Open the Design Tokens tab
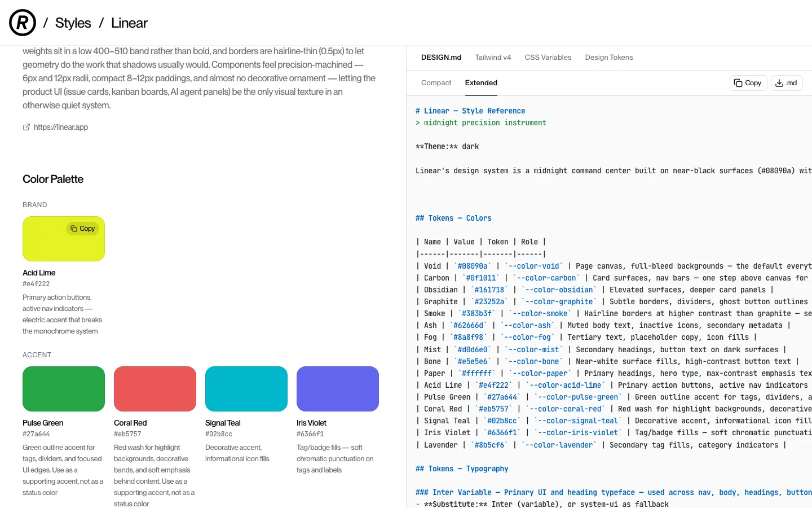812x508 pixels. tap(609, 57)
